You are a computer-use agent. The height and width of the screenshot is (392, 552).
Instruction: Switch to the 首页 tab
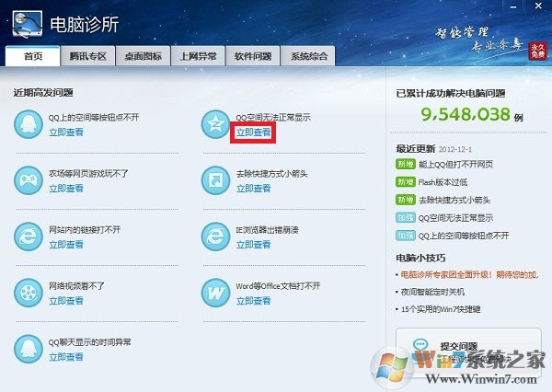(33, 56)
